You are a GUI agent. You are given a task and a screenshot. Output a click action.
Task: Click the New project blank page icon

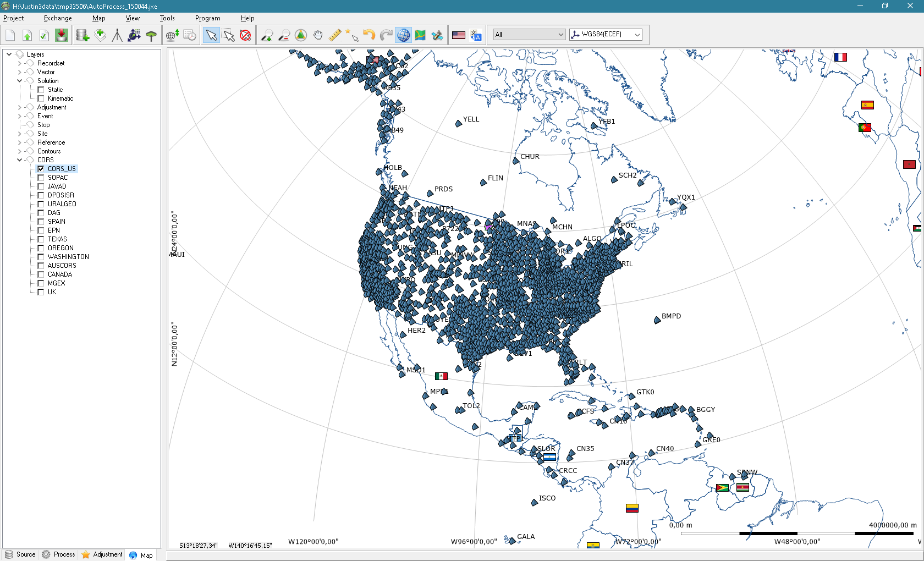[10, 35]
